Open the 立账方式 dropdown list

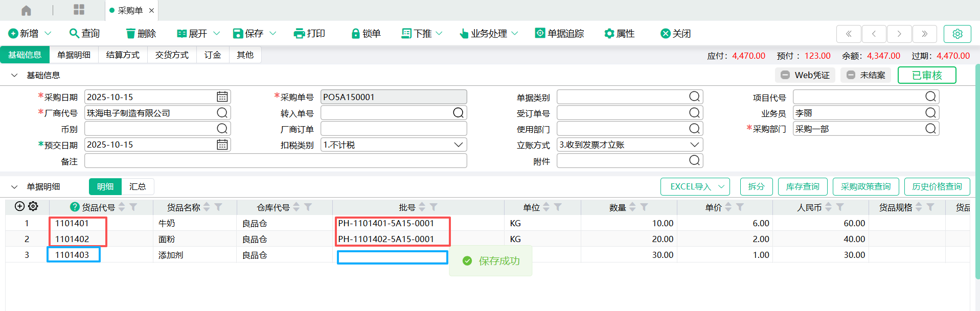point(694,145)
